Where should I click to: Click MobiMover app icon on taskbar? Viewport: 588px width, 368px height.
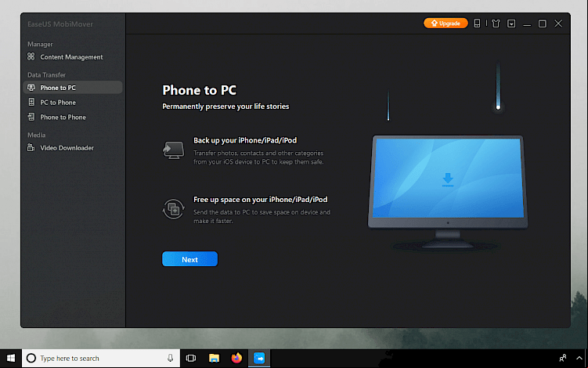tap(259, 359)
